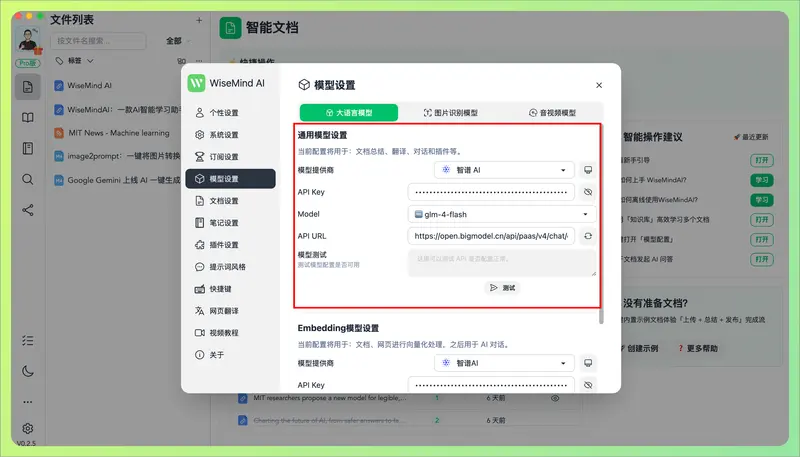Click the refresh icon beside API URL
The height and width of the screenshot is (457, 800).
588,236
